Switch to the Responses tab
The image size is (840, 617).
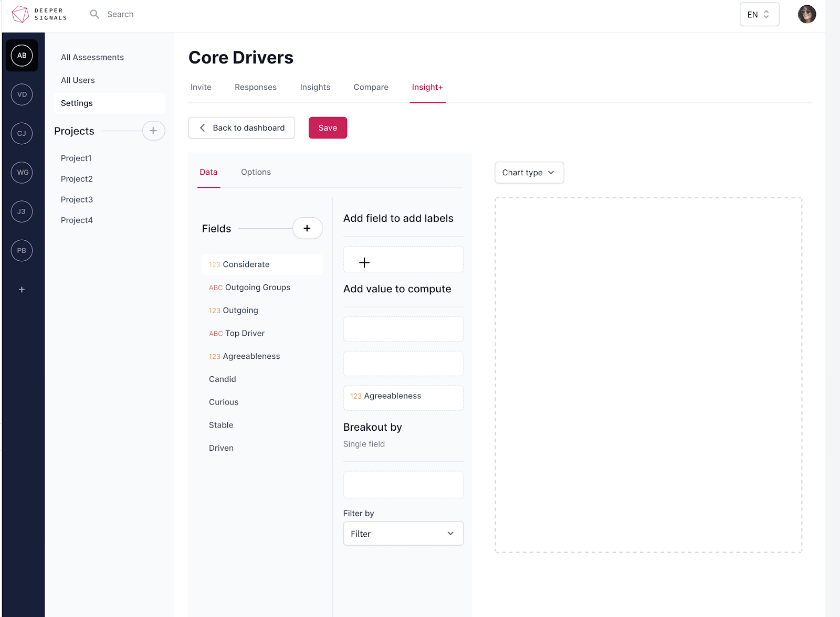(x=256, y=87)
